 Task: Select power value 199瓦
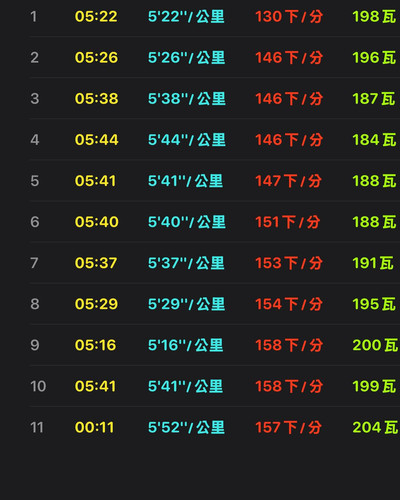374,386
